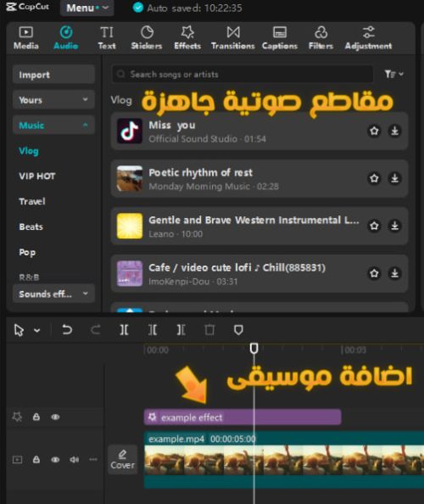Download the Cafe video cute lofi track
This screenshot has height=504, width=424.
(395, 273)
